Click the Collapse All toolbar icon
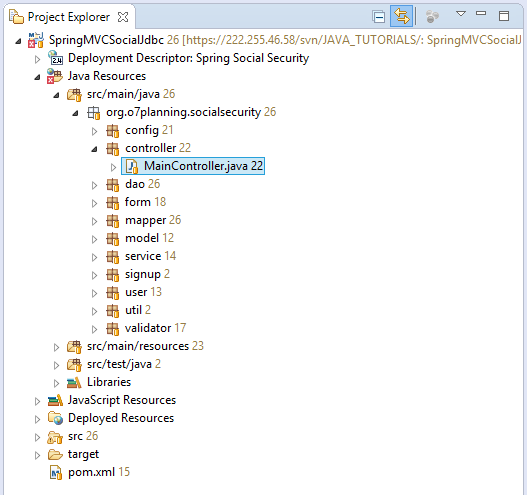The image size is (527, 495). pyautogui.click(x=379, y=16)
